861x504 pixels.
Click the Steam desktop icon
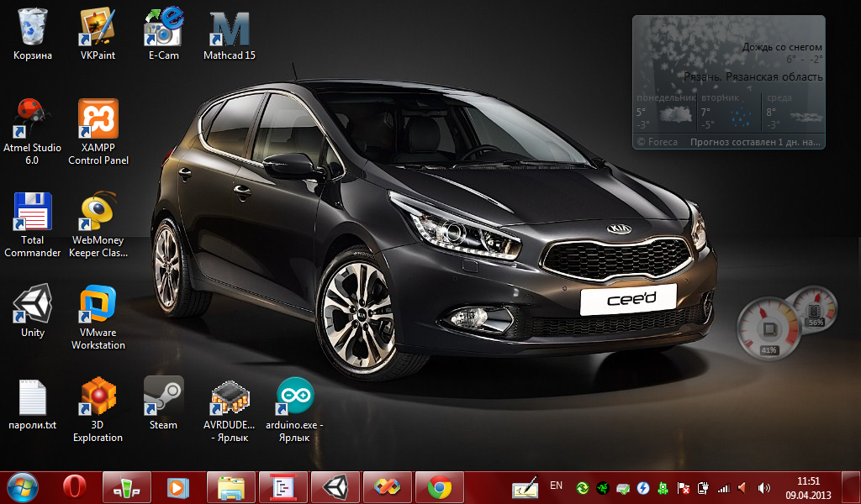tap(163, 396)
